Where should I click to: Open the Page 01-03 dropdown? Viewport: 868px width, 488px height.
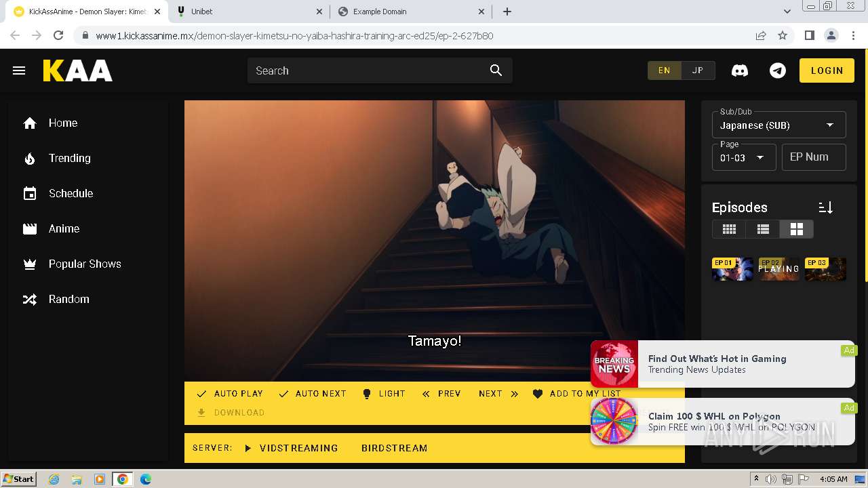744,157
